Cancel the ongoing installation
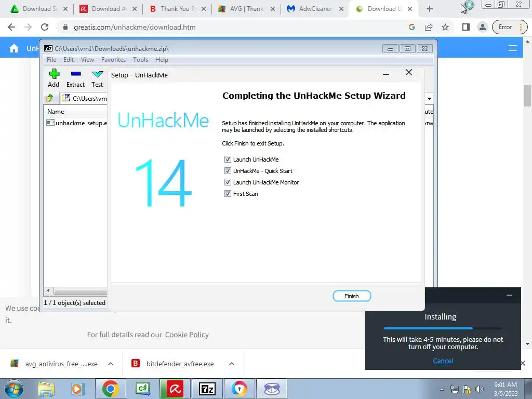The height and width of the screenshot is (399, 532). 443,361
